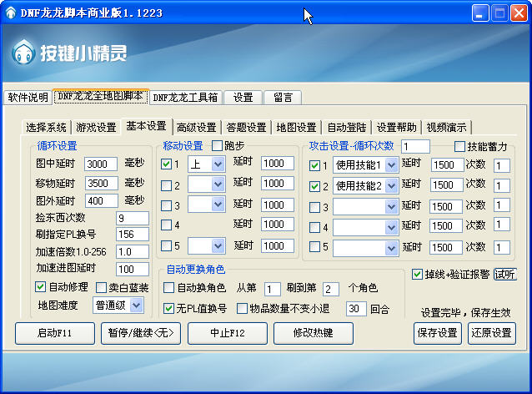Switch to DNF龙龙工具箱 tab
532x394 pixels.
pyautogui.click(x=186, y=98)
